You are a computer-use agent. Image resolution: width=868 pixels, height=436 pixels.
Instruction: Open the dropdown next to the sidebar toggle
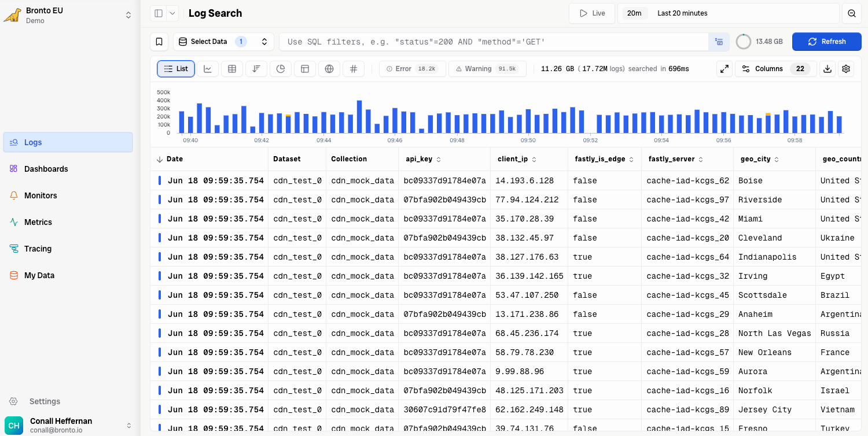[172, 13]
